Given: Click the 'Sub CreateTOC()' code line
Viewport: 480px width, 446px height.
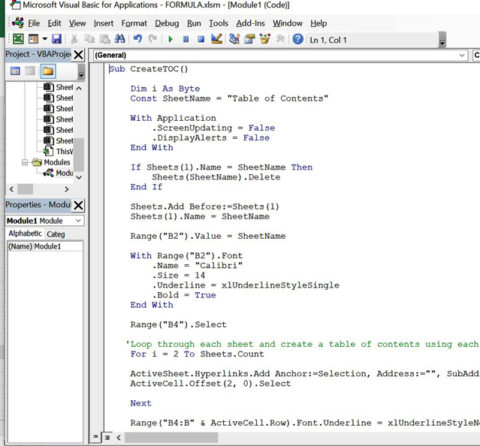Looking at the screenshot, I should tap(149, 69).
